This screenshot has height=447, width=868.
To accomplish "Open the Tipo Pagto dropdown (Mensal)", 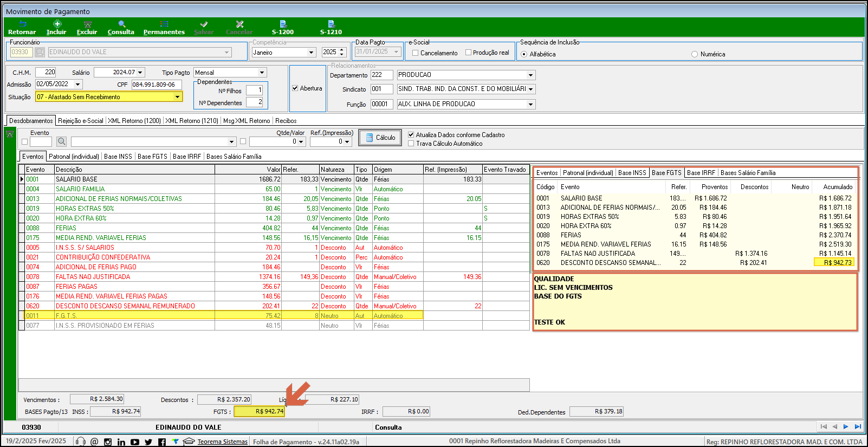I will 262,73.
